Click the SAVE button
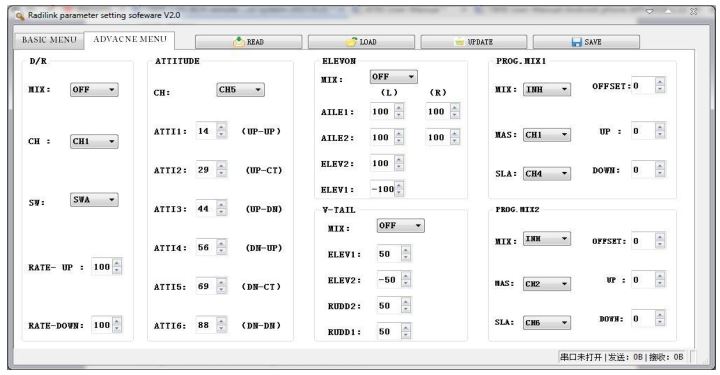The image size is (720, 375). [x=586, y=42]
